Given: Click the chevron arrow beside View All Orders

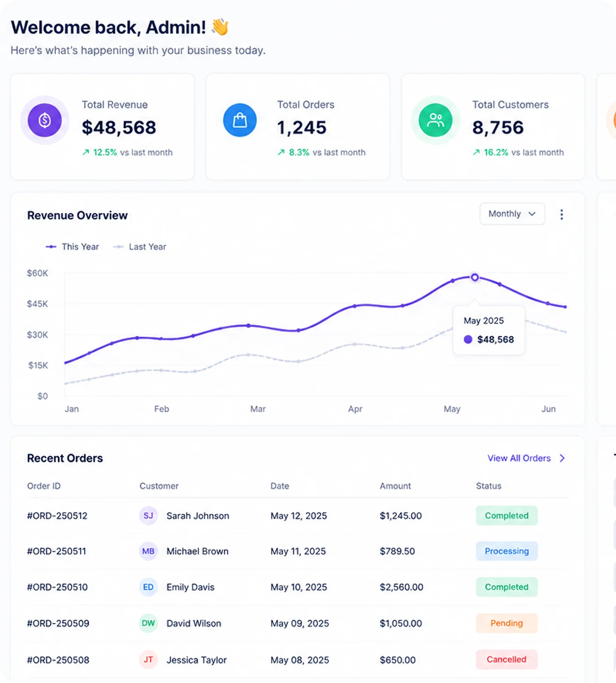Looking at the screenshot, I should coord(562,458).
